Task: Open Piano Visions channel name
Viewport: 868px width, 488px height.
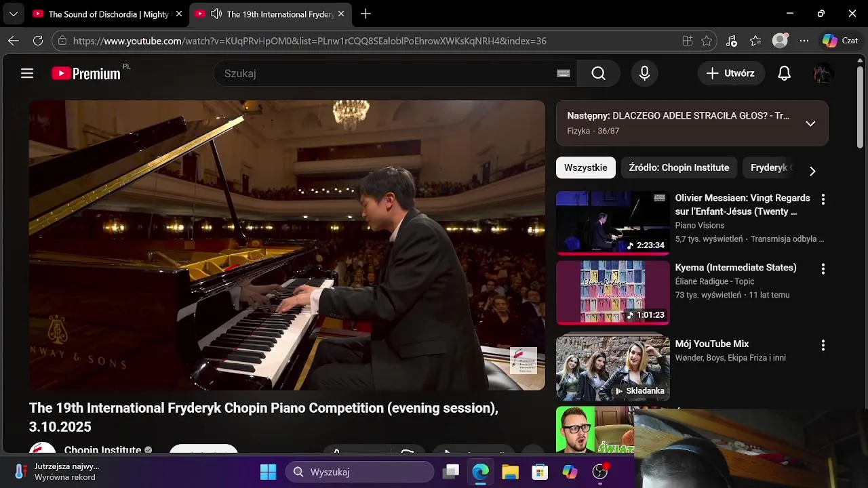Action: tap(700, 225)
